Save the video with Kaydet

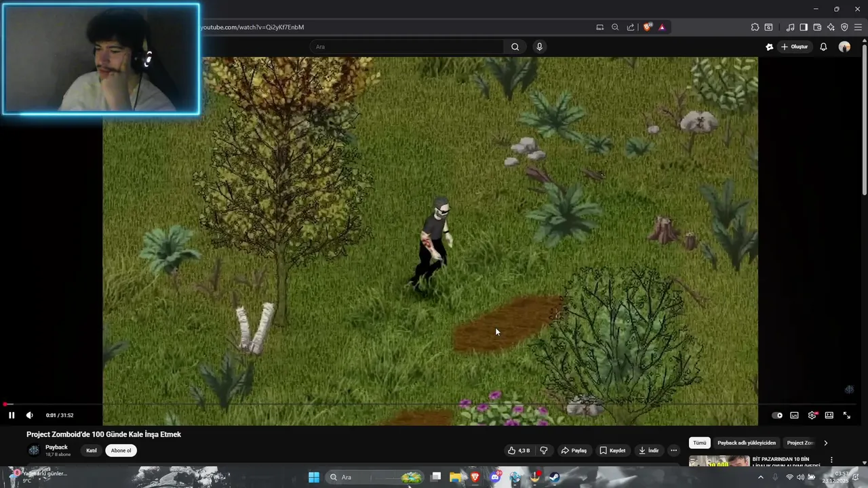[612, 451]
